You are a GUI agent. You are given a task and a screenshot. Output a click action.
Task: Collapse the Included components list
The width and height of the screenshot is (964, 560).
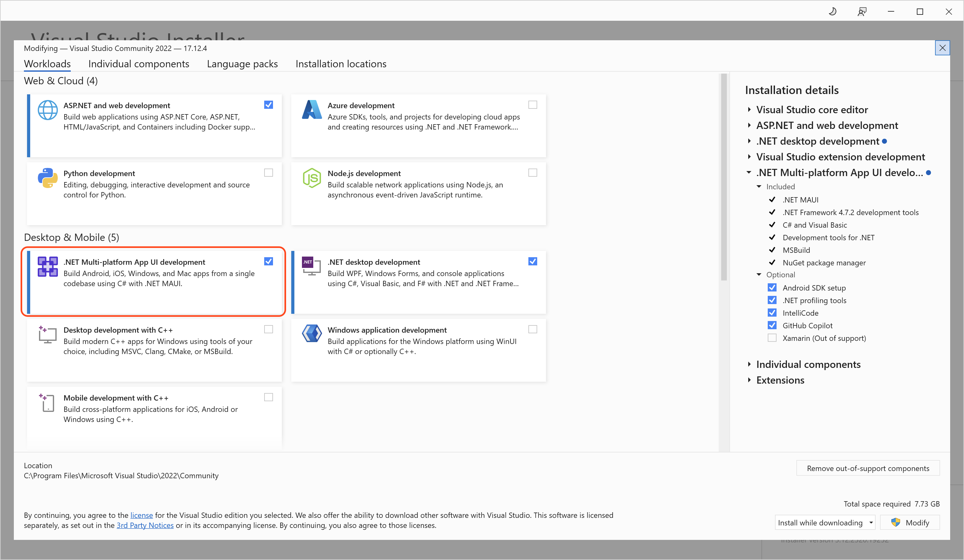(759, 187)
